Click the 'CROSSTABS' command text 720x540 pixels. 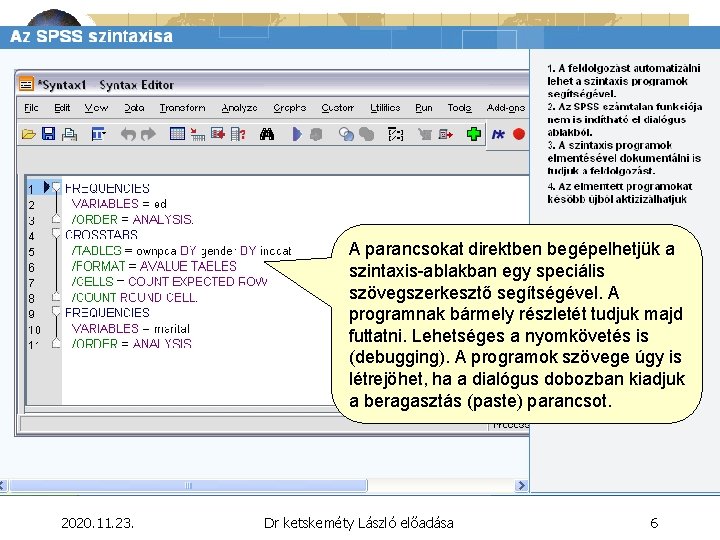101,234
